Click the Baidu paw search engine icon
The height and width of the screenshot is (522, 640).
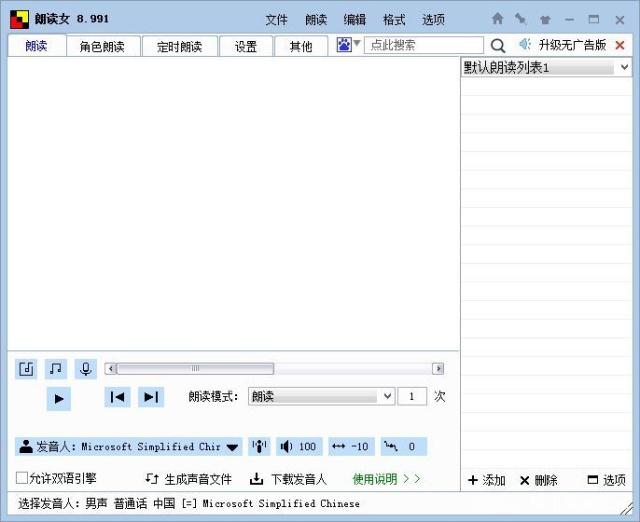(x=344, y=45)
